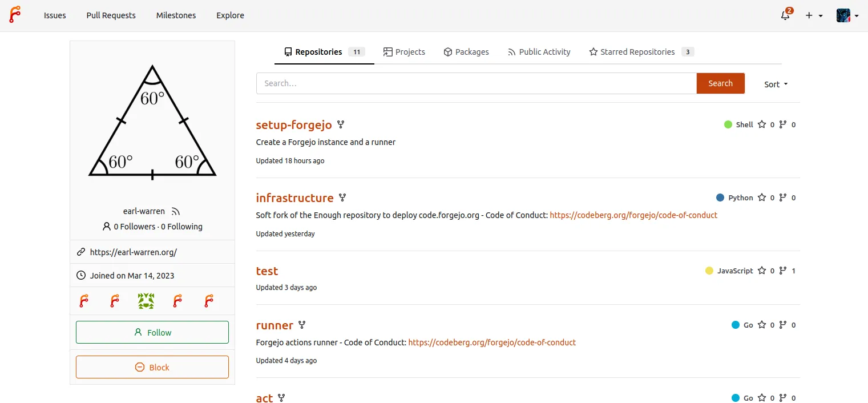Expand the Sort dropdown

pyautogui.click(x=776, y=84)
